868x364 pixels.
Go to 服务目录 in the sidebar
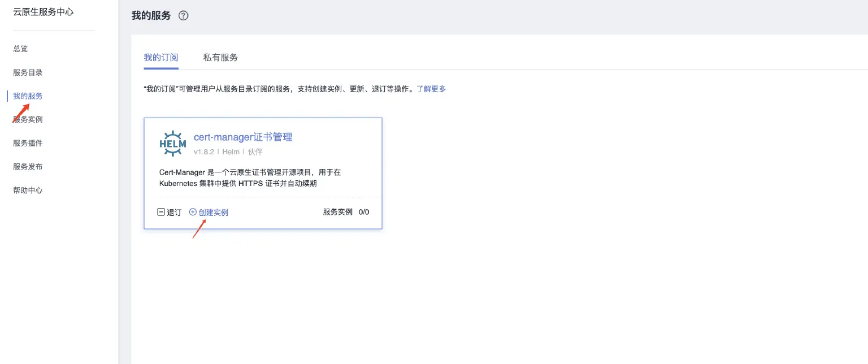tap(28, 72)
